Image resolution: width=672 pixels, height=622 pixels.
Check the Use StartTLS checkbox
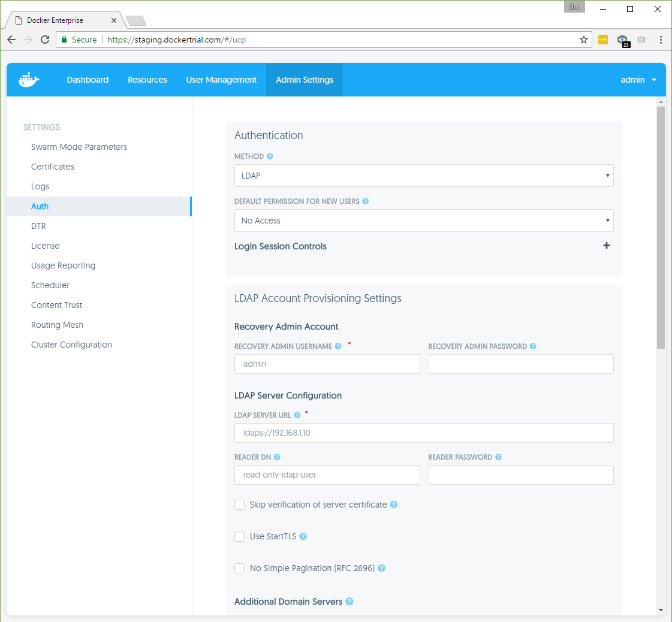click(240, 536)
